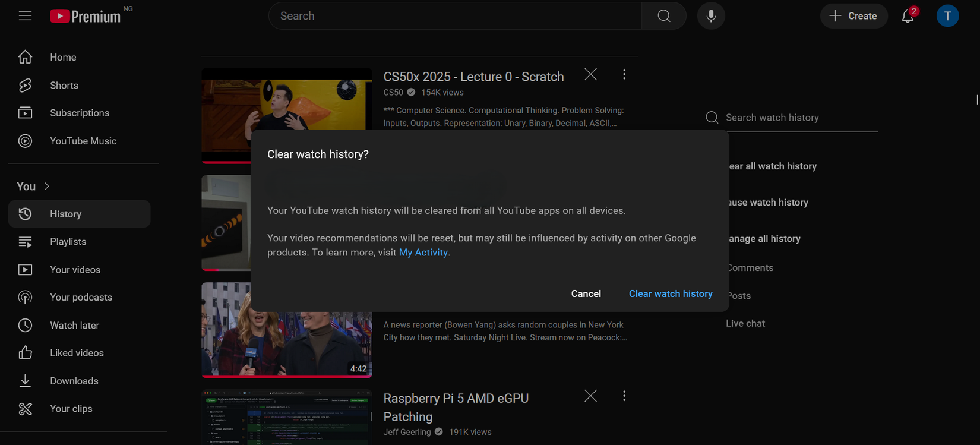Click the Your podcasts icon
The image size is (980, 445).
(25, 297)
